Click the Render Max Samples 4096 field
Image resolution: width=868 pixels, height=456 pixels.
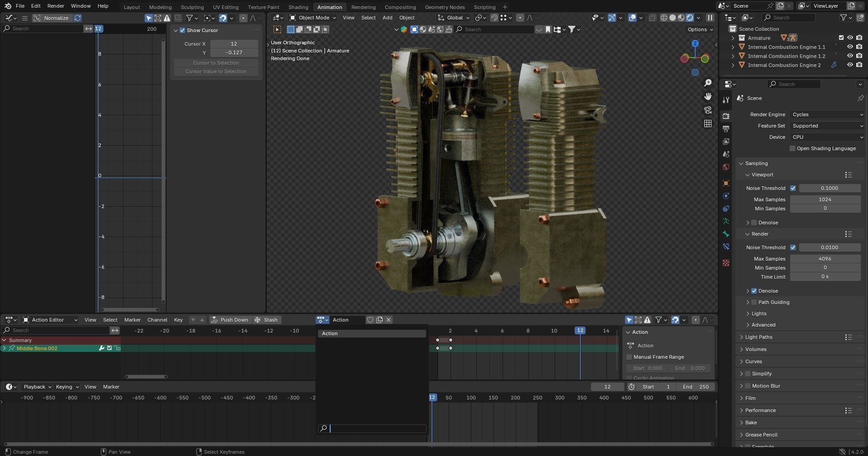click(825, 259)
